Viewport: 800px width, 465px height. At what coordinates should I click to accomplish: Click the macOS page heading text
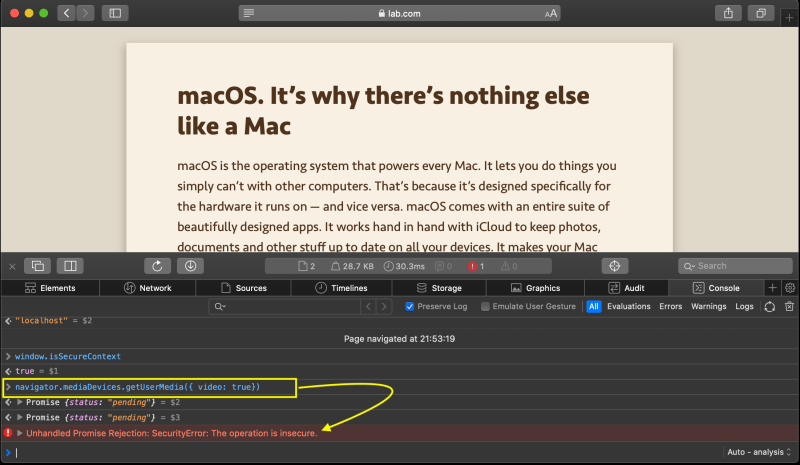click(383, 111)
